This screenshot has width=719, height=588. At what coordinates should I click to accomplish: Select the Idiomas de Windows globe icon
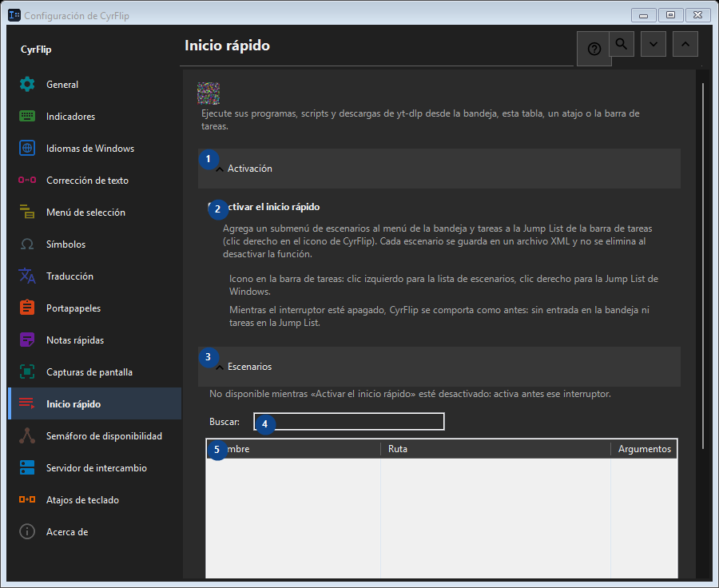coord(27,148)
